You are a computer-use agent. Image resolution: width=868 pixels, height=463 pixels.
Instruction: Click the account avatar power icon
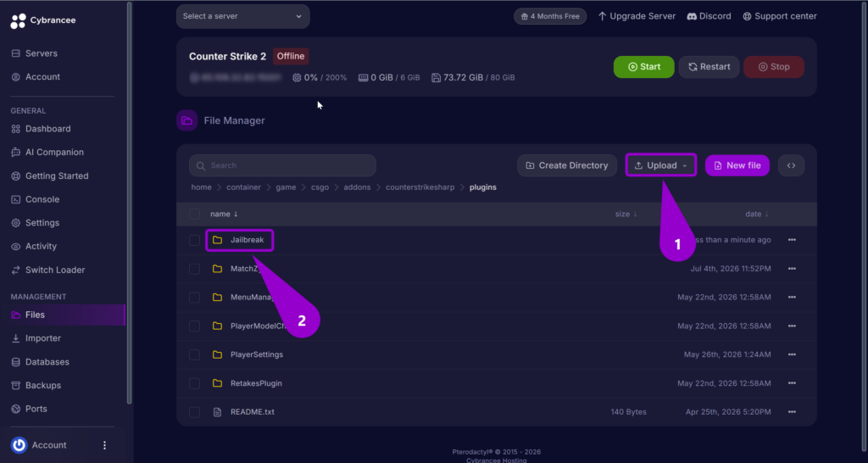[x=19, y=444]
